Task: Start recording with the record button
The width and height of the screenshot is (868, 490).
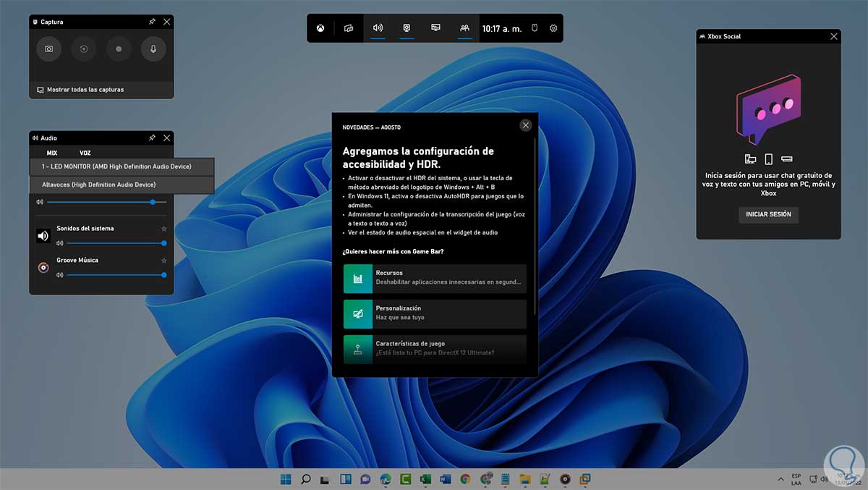Action: click(119, 49)
